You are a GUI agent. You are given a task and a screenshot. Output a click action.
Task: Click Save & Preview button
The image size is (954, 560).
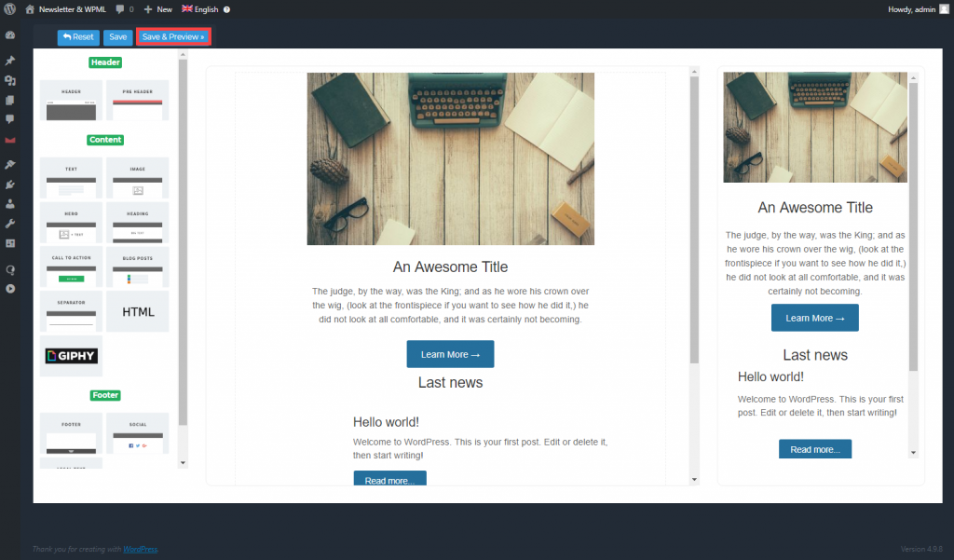click(173, 37)
